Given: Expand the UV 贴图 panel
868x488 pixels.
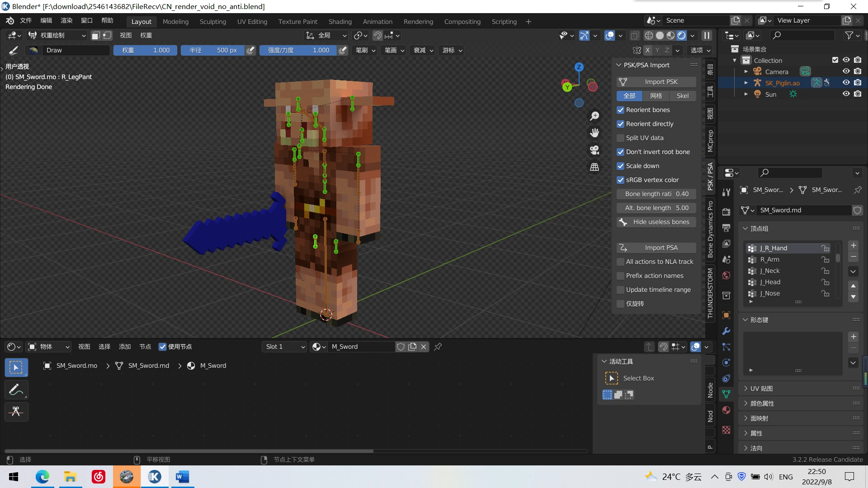Looking at the screenshot, I should tap(761, 389).
